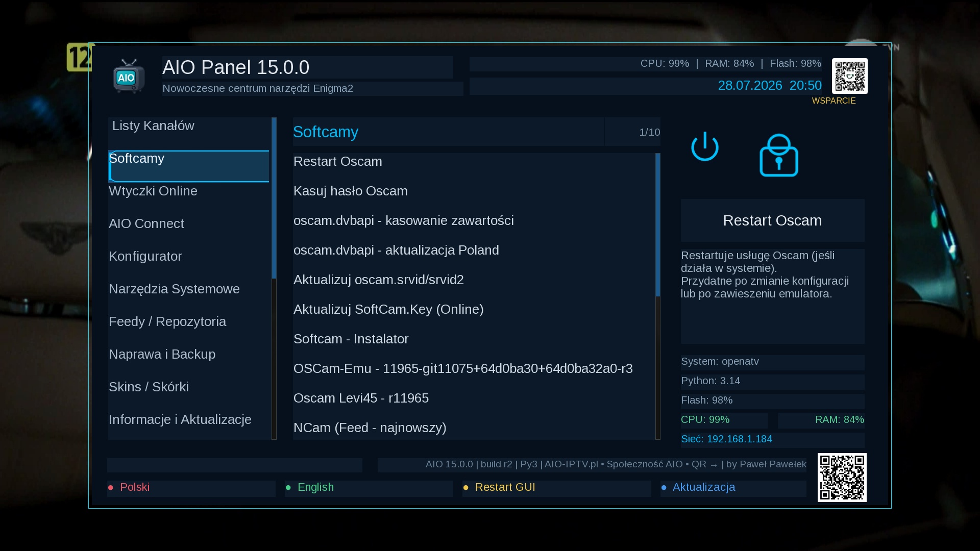
Task: Switch language to Polski
Action: pyautogui.click(x=191, y=488)
